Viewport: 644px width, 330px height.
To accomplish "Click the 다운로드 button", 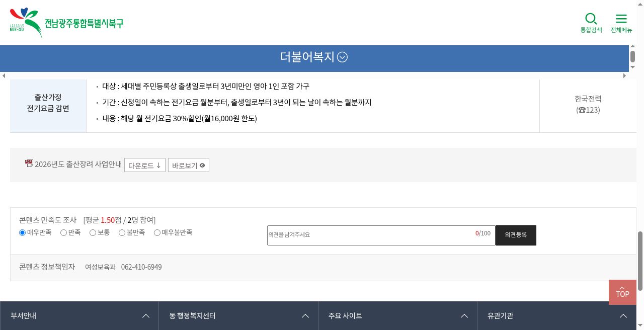I will point(145,165).
